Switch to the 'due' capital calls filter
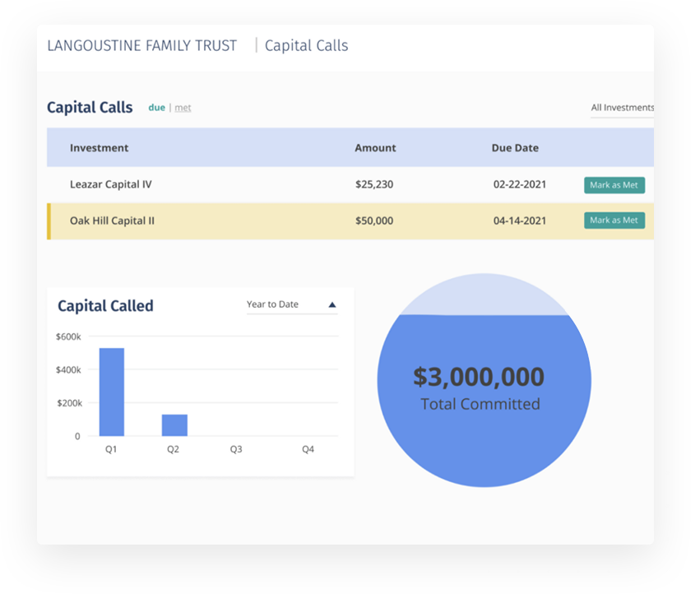Viewport: 700px width, 594px height. pyautogui.click(x=156, y=108)
